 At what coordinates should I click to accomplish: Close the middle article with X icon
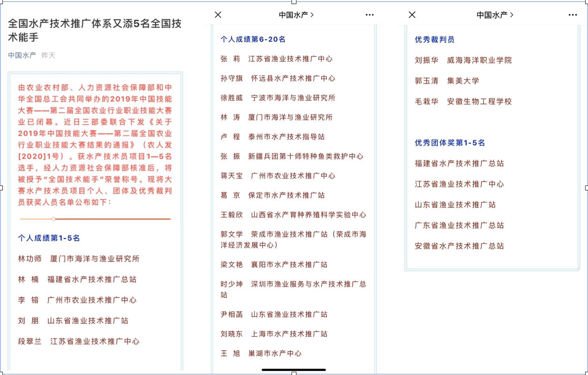218,15
